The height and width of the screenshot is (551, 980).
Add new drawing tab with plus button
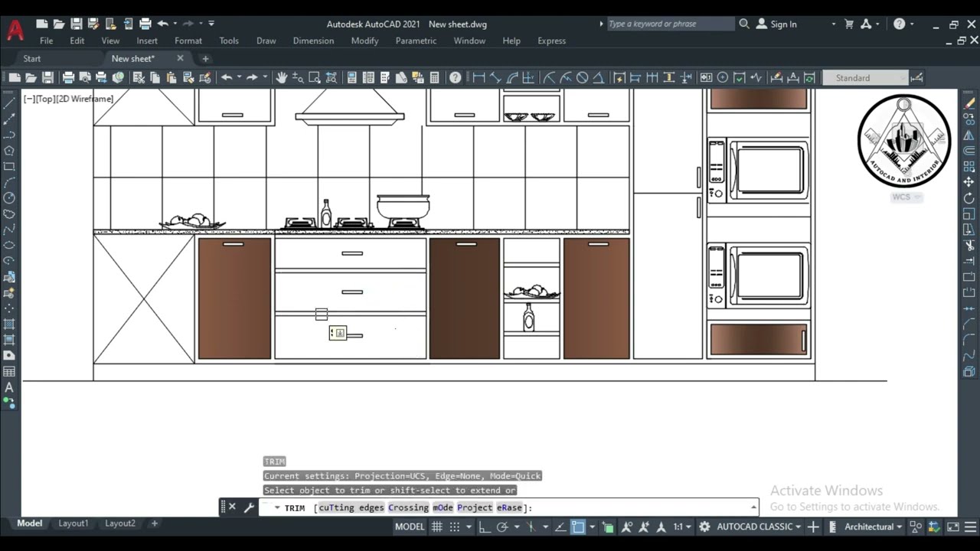pyautogui.click(x=205, y=58)
